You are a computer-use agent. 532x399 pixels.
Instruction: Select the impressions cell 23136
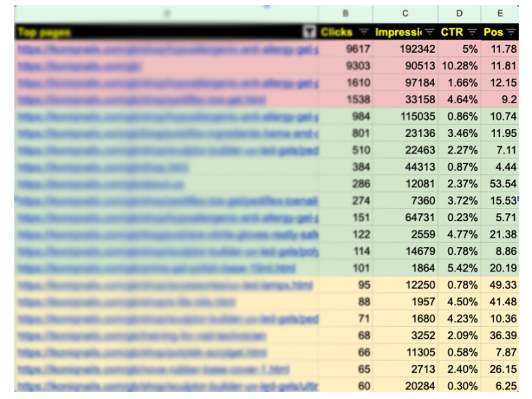[x=405, y=134]
